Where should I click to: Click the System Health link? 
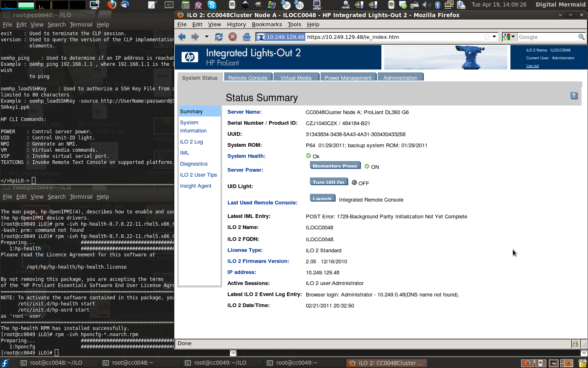pyautogui.click(x=246, y=156)
